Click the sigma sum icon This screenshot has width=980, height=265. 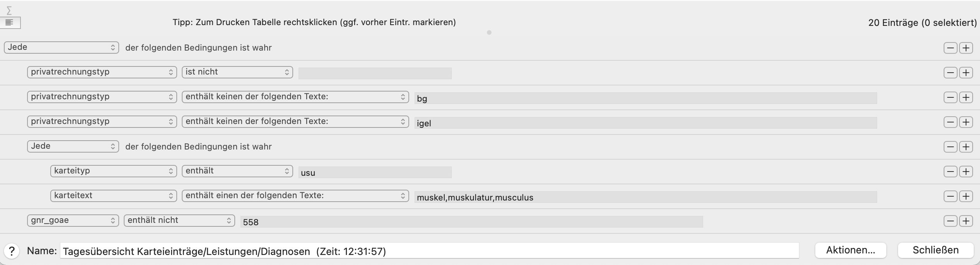click(9, 10)
